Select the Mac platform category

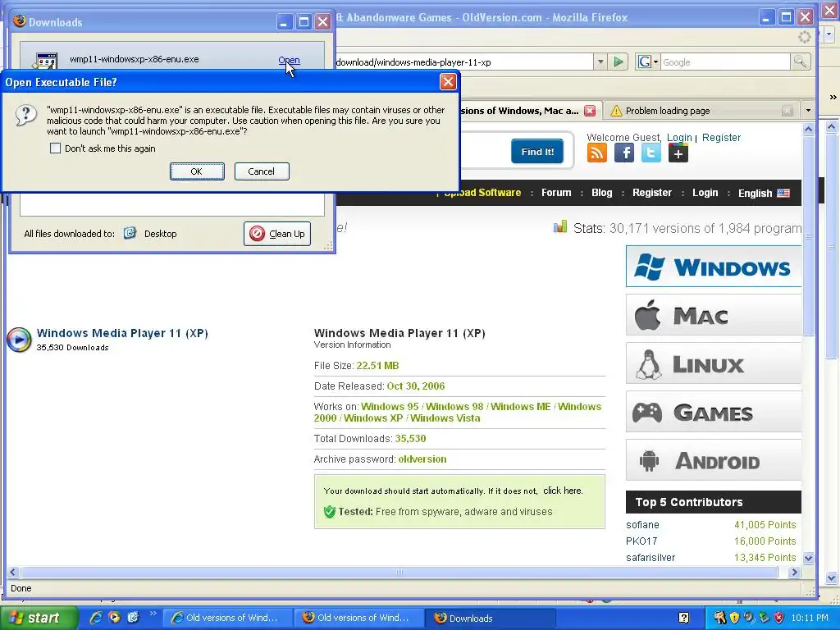pos(714,315)
